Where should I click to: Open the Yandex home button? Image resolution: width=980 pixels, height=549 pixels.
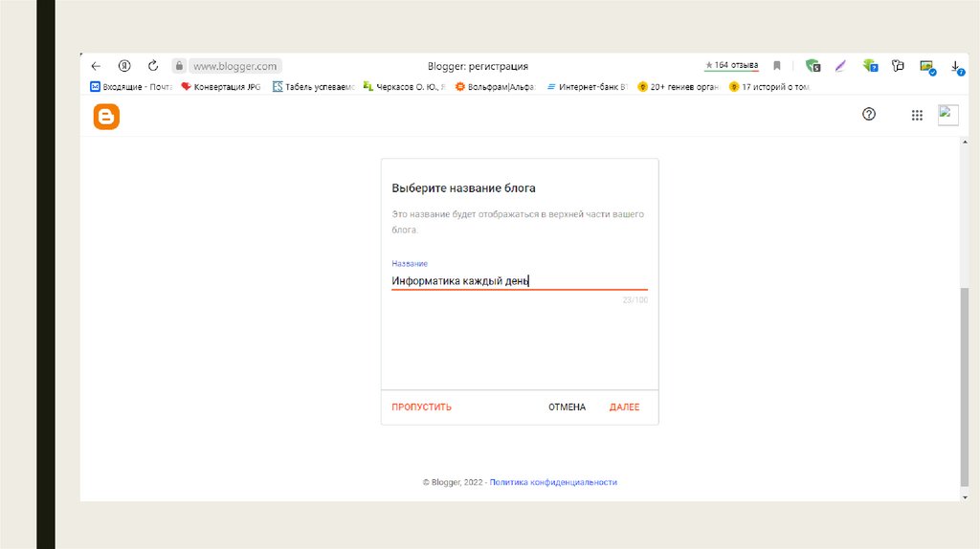coord(124,66)
